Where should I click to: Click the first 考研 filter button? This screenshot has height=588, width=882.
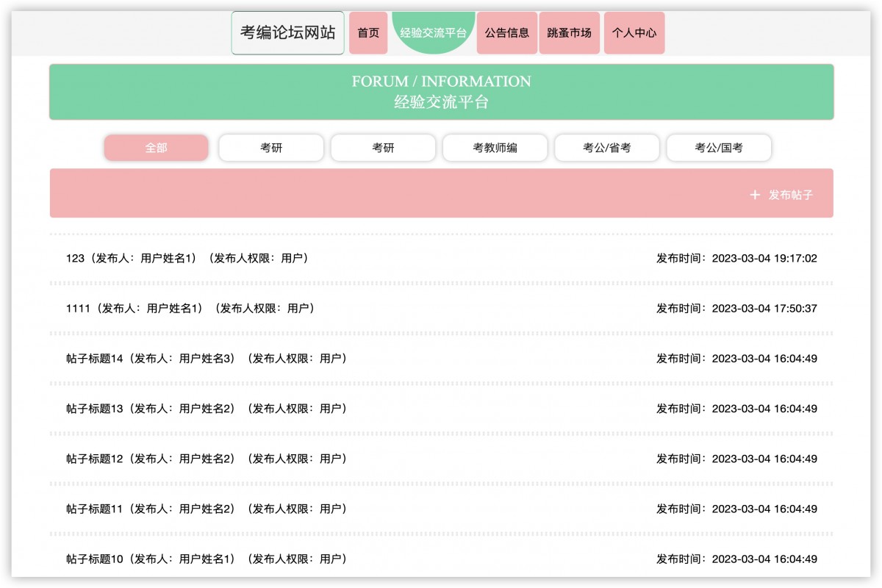tap(270, 148)
